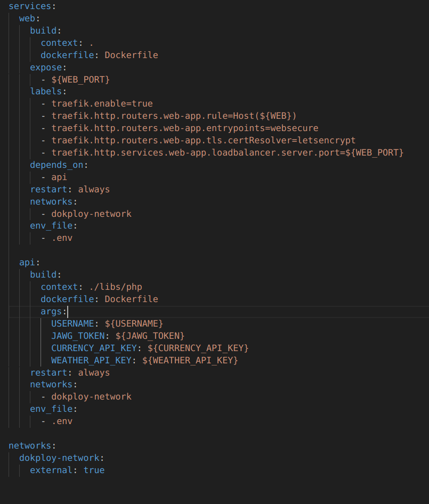Click the certResolver=letsencrypt label line
The width and height of the screenshot is (429, 504).
[203, 141]
